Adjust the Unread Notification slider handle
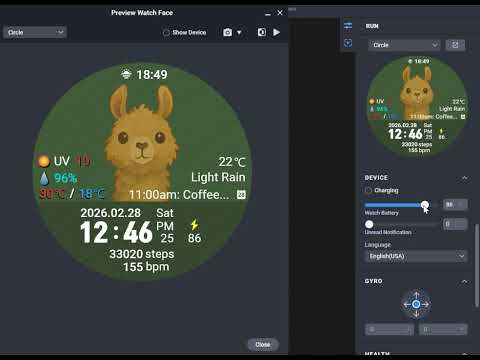480x360 pixels. 369,224
